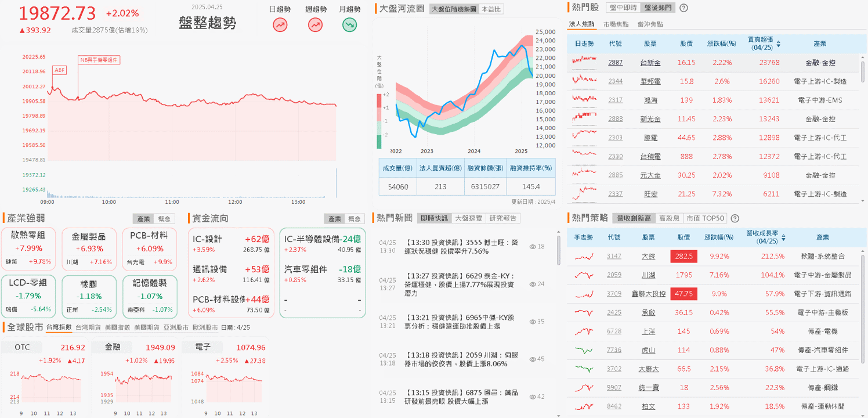Open news about 6875 國邑
The height and width of the screenshot is (418, 868).
[x=462, y=397]
